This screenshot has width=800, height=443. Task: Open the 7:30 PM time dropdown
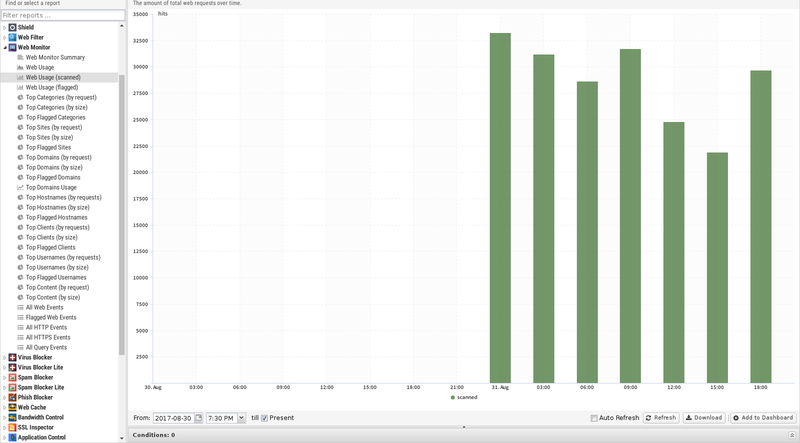242,417
